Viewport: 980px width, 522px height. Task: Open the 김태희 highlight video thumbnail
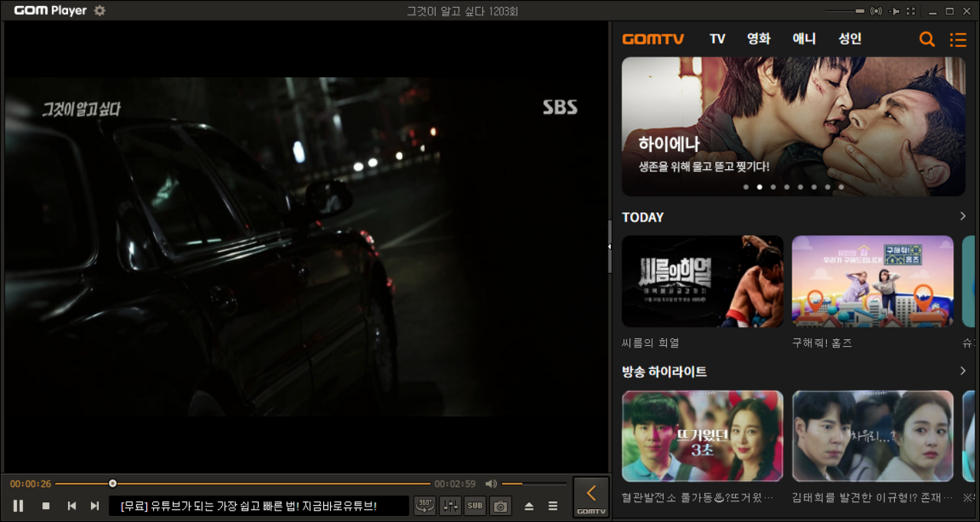(x=873, y=436)
